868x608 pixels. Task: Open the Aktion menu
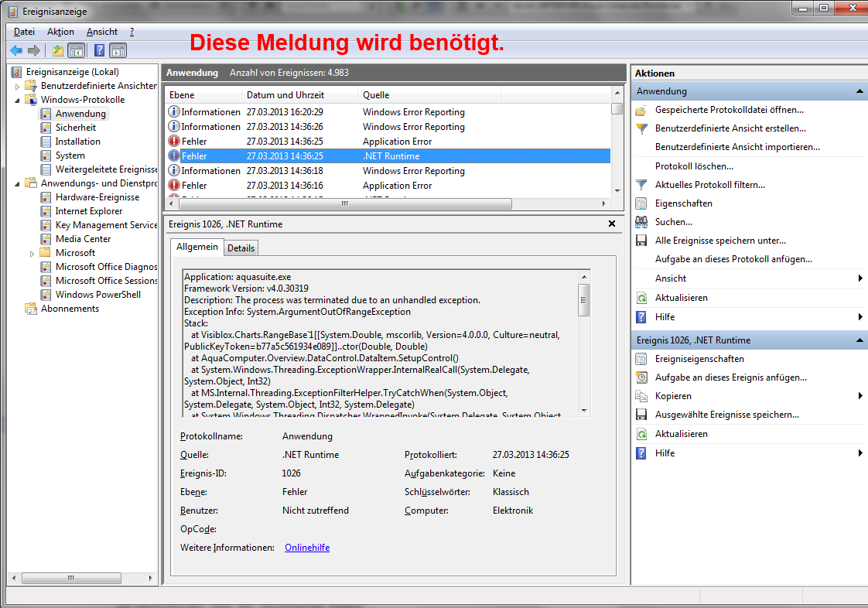[x=60, y=32]
